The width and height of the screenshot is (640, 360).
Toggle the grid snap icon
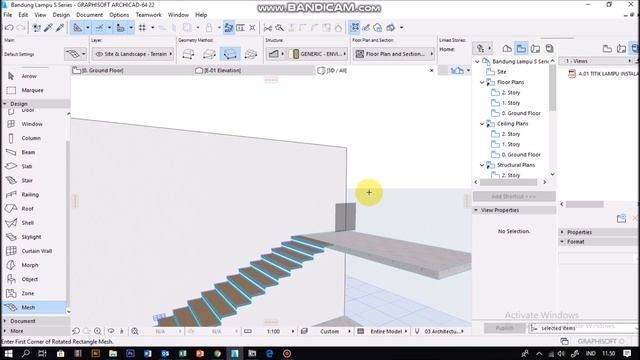(x=142, y=28)
